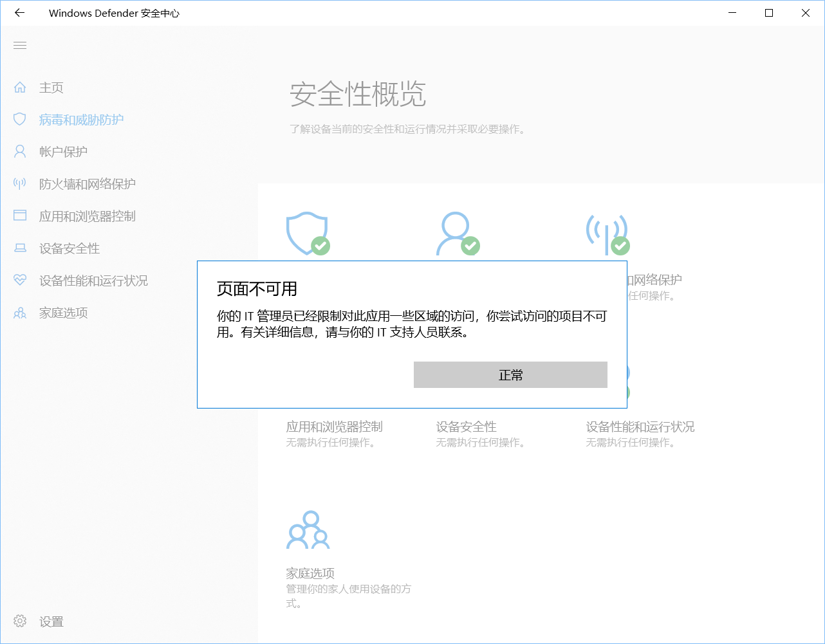Open 家庭选项 in sidebar

tap(63, 313)
